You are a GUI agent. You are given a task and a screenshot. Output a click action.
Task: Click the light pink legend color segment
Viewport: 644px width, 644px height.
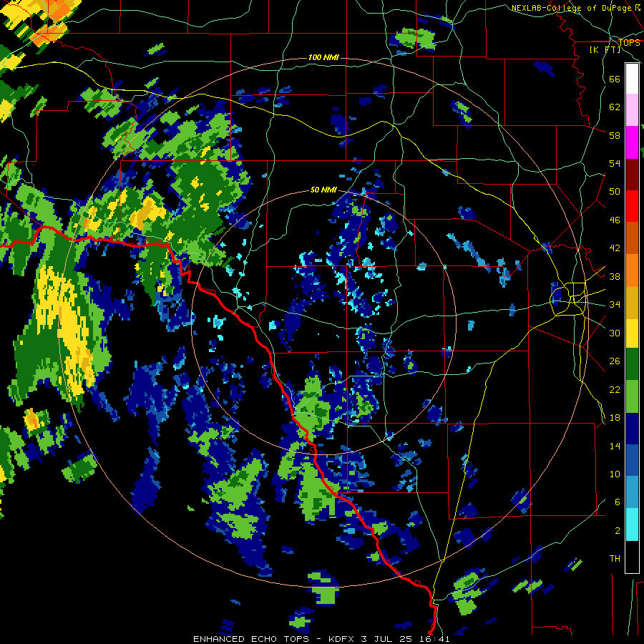coord(632,110)
